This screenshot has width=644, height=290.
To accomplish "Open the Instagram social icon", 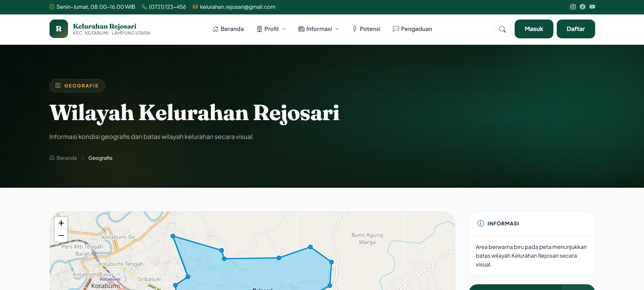I will pyautogui.click(x=573, y=7).
